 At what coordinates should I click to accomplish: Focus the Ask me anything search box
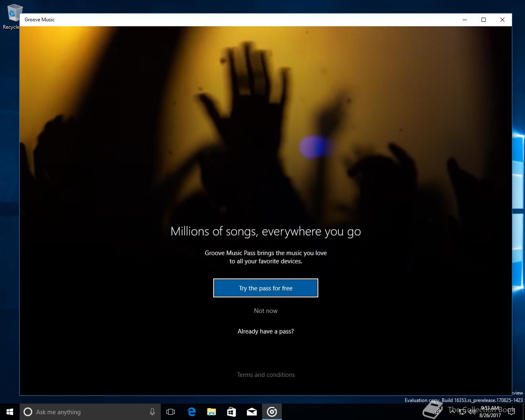pyautogui.click(x=89, y=412)
